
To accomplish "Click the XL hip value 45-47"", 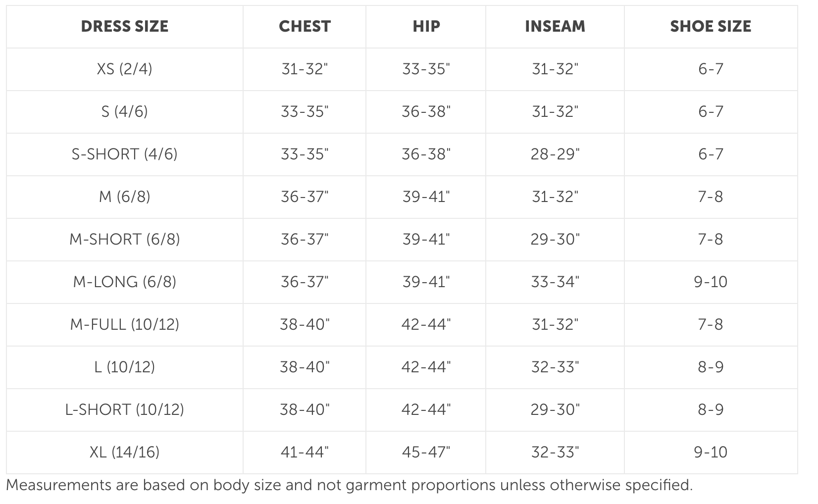I will pyautogui.click(x=426, y=452).
